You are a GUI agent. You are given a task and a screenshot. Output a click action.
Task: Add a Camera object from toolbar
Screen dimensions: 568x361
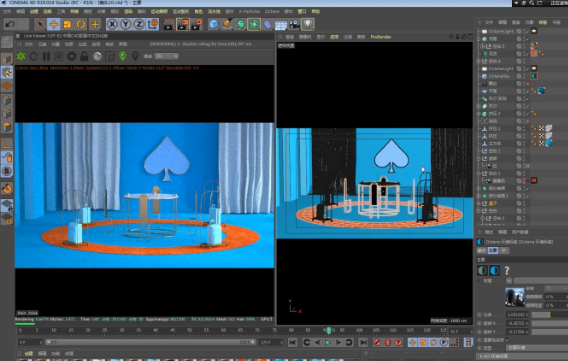point(294,24)
